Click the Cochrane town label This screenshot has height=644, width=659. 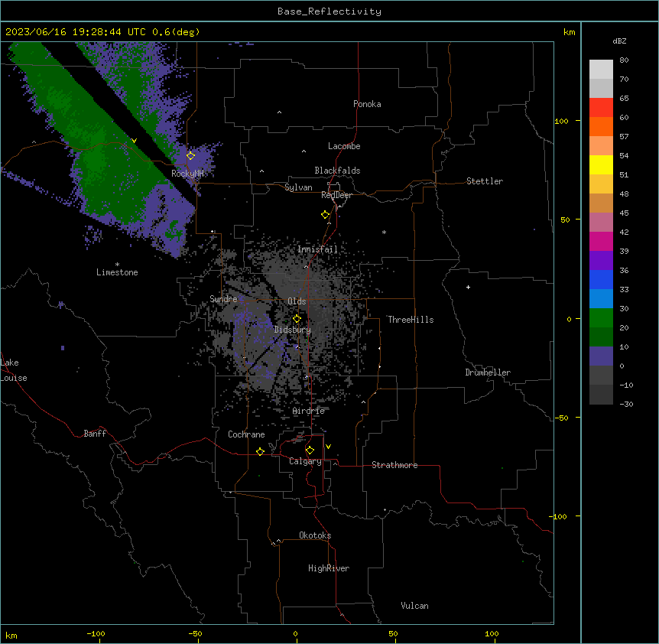[246, 434]
